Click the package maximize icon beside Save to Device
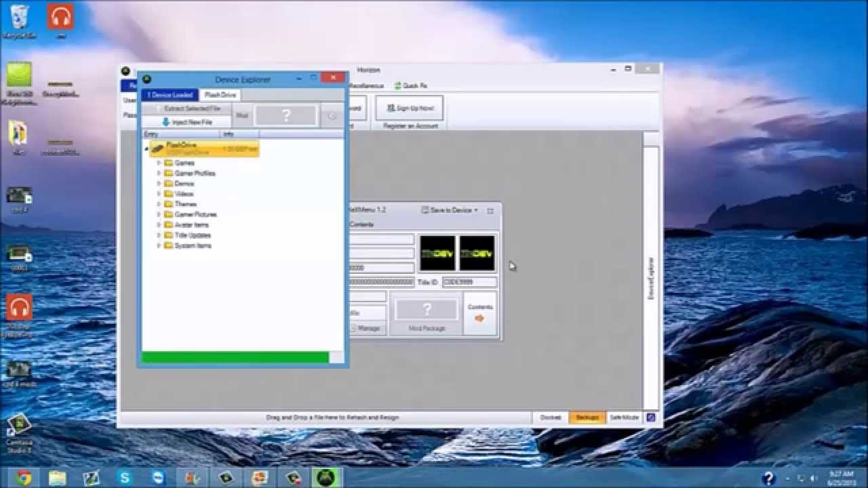The height and width of the screenshot is (488, 868). click(x=490, y=211)
